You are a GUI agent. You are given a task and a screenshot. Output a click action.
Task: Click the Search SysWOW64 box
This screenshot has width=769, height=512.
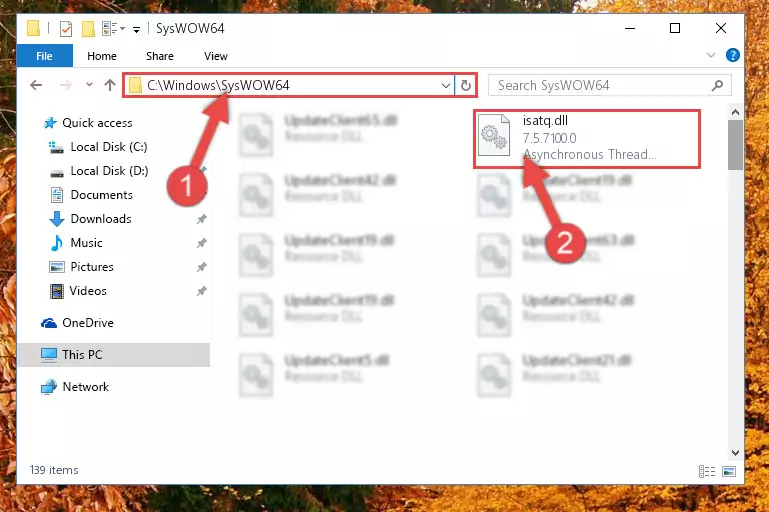pyautogui.click(x=610, y=86)
